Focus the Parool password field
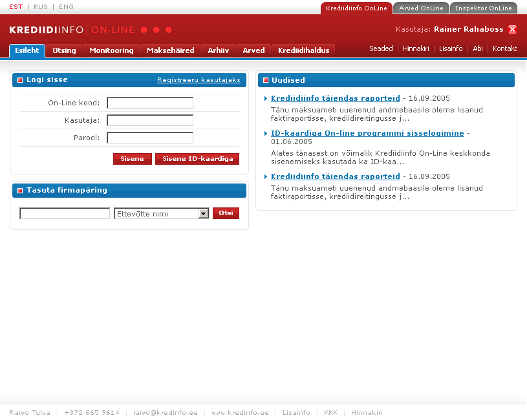This screenshot has height=420, width=527. pos(150,138)
